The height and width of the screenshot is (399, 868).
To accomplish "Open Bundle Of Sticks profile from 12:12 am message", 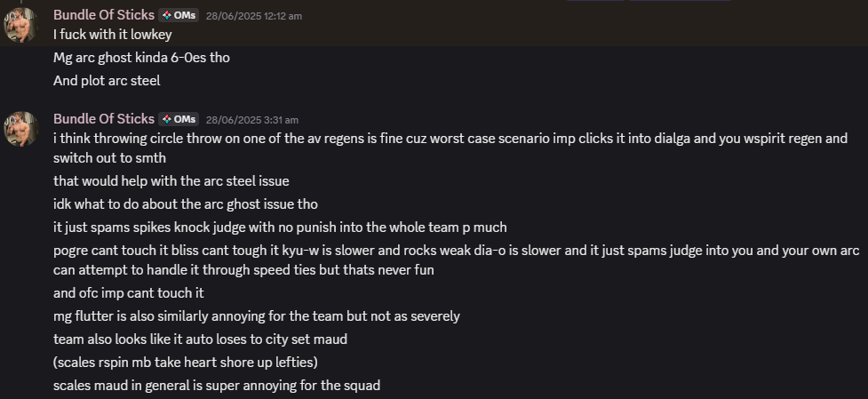I will 104,15.
